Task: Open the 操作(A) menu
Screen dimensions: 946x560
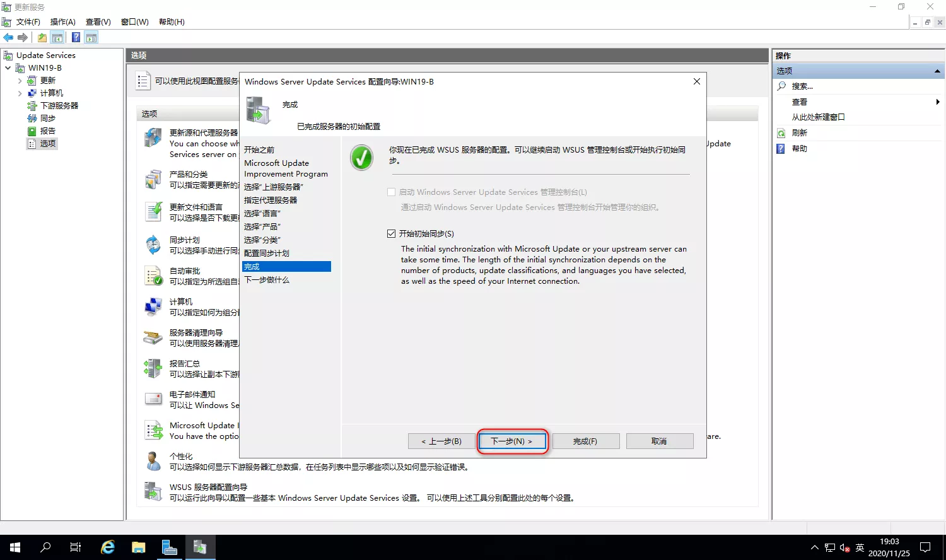Action: 62,22
